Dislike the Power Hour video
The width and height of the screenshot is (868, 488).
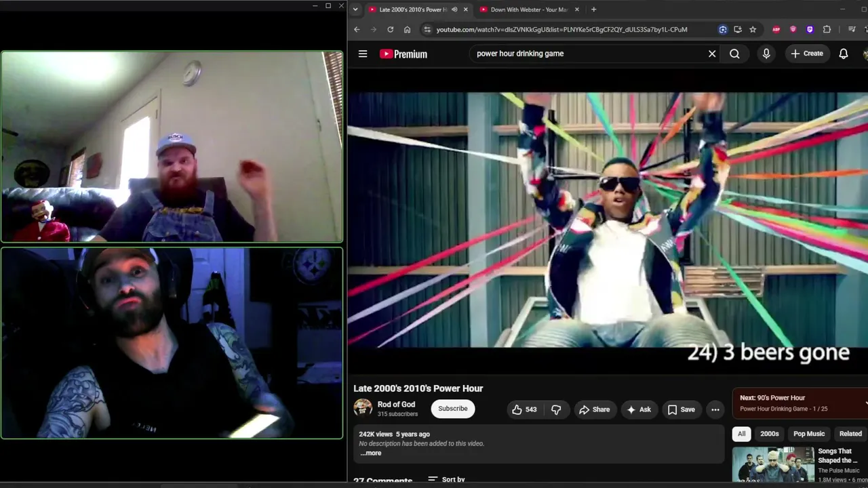(x=556, y=409)
